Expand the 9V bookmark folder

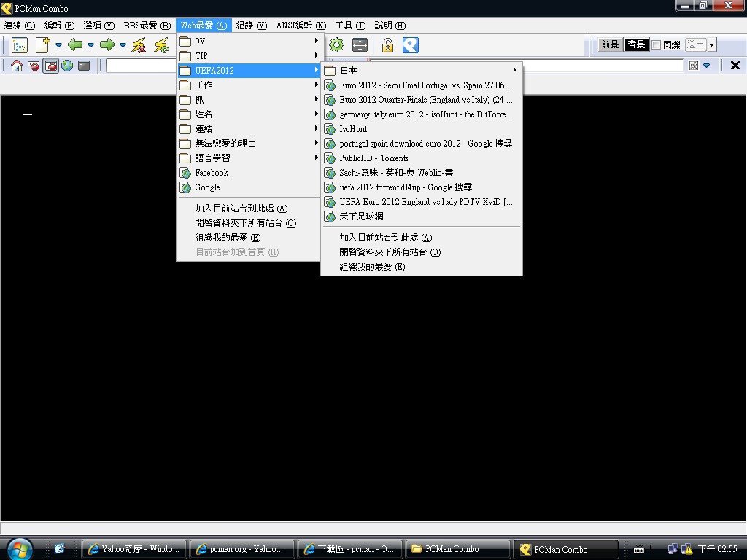tap(249, 42)
